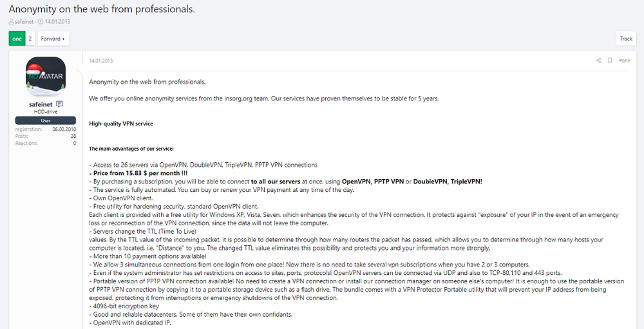Open the #one post permalink
The width and height of the screenshot is (644, 329).
click(x=624, y=61)
